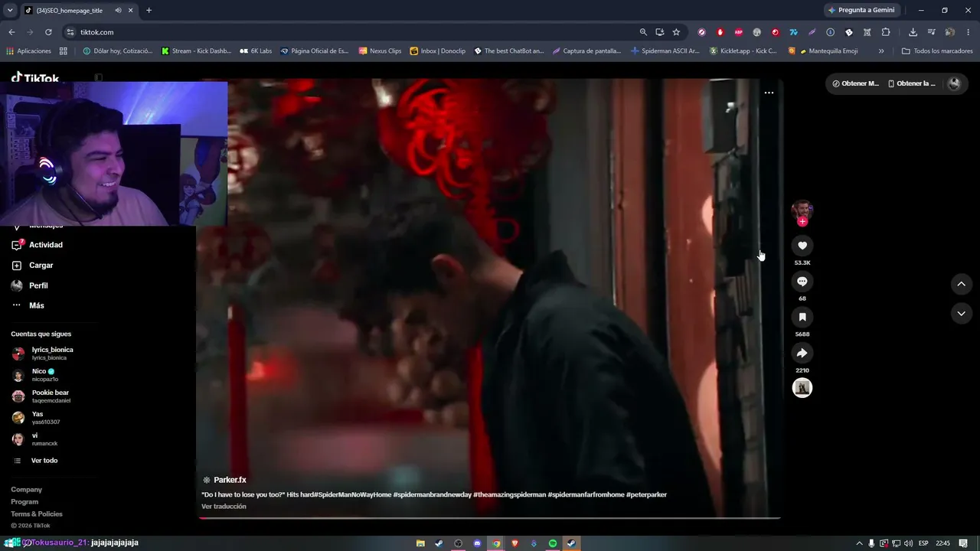The width and height of the screenshot is (980, 551).
Task: View site information for tiktok.com
Action: pyautogui.click(x=70, y=32)
